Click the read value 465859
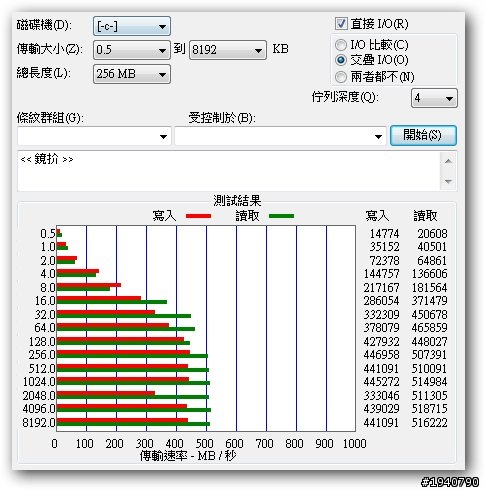The height and width of the screenshot is (490, 485). [429, 328]
